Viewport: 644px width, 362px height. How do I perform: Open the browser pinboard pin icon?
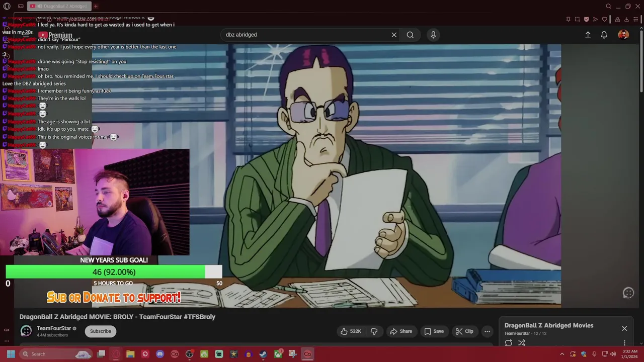[x=568, y=19]
